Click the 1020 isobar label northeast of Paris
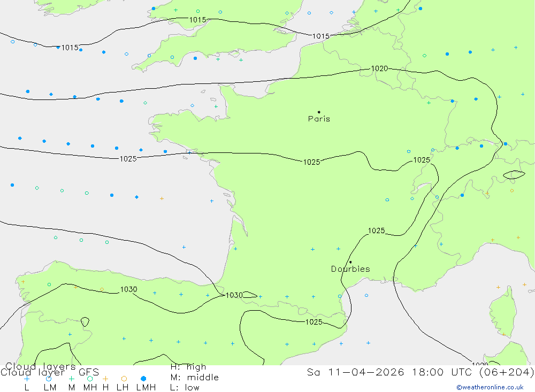The image size is (535, 392). [x=379, y=68]
